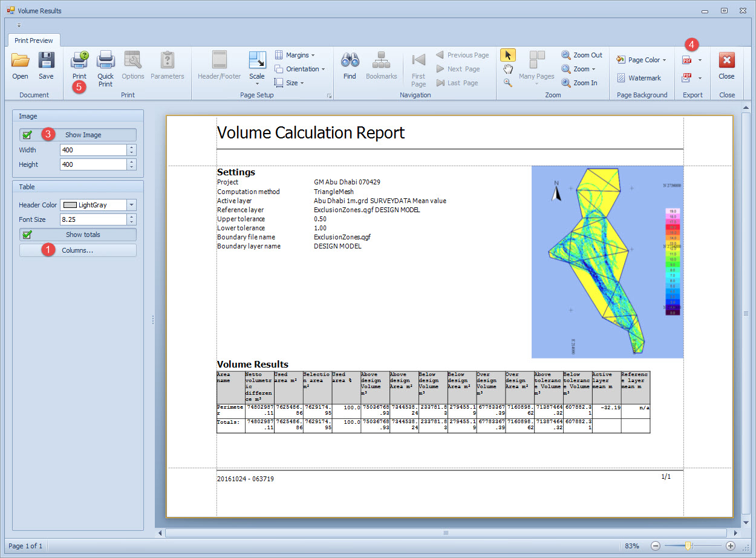756x558 pixels.
Task: Expand the Header Color LightGray dropdown
Action: [132, 205]
